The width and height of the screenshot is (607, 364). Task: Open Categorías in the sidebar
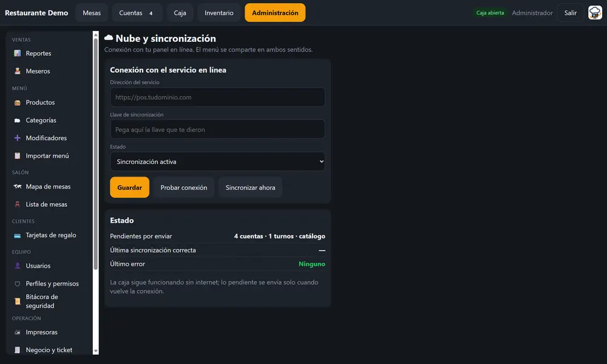click(49, 120)
